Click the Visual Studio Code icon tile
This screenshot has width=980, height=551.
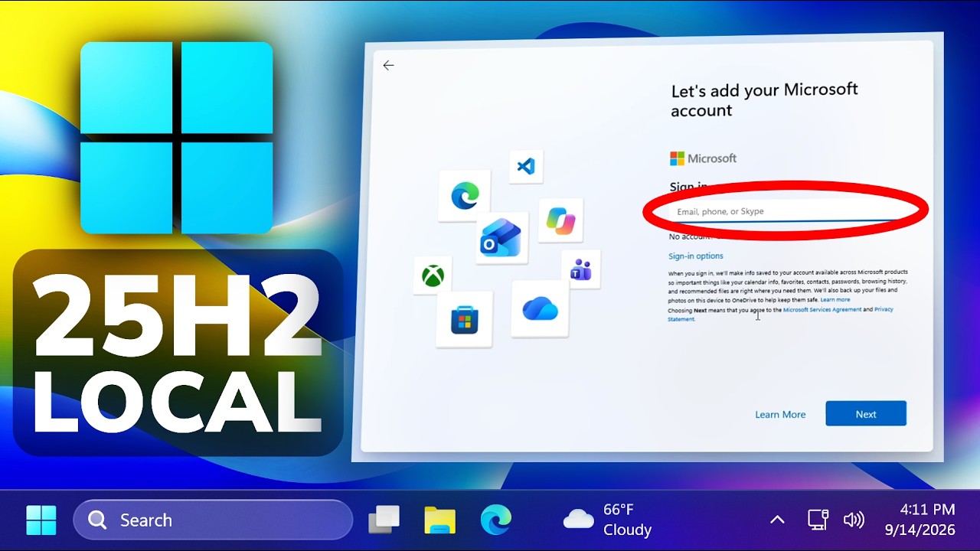tap(526, 166)
